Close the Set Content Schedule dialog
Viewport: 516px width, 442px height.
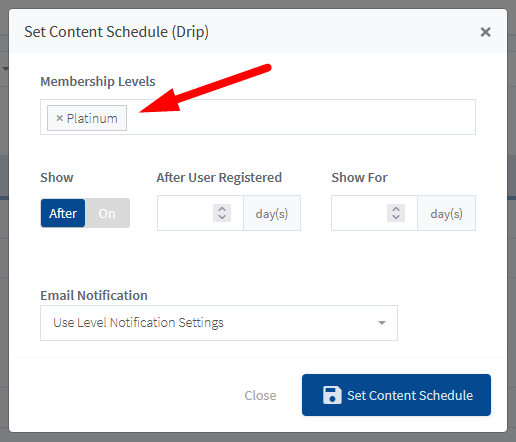coord(485,32)
